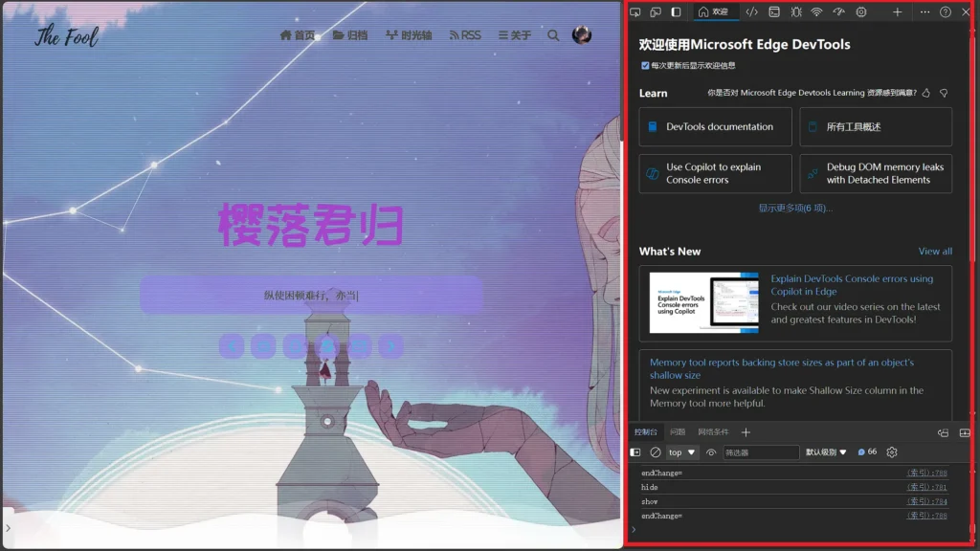Go to 首页 in site navigation
This screenshot has height=551, width=980.
pyautogui.click(x=297, y=35)
